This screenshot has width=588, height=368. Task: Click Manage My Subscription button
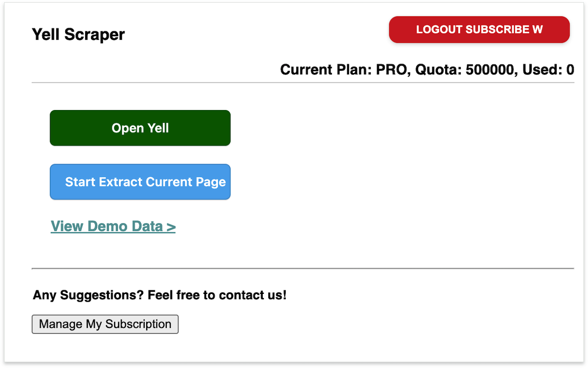coord(105,324)
